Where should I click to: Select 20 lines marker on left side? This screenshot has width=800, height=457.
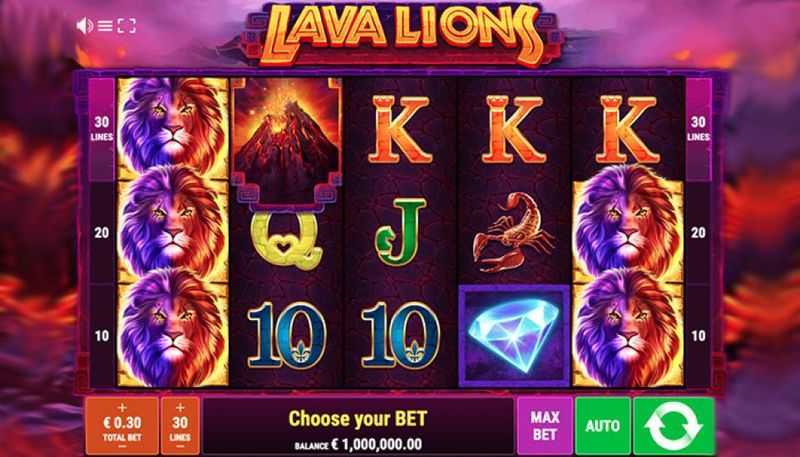pos(102,233)
